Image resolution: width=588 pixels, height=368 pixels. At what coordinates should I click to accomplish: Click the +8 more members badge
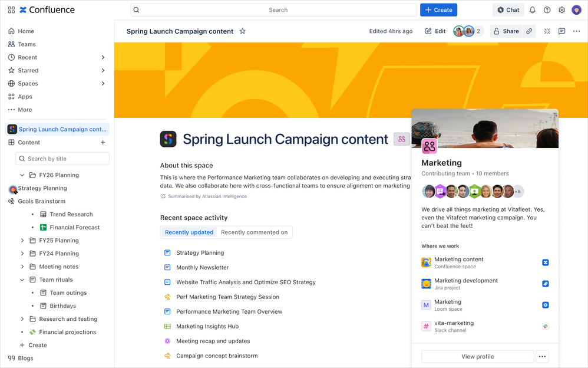[x=518, y=191]
